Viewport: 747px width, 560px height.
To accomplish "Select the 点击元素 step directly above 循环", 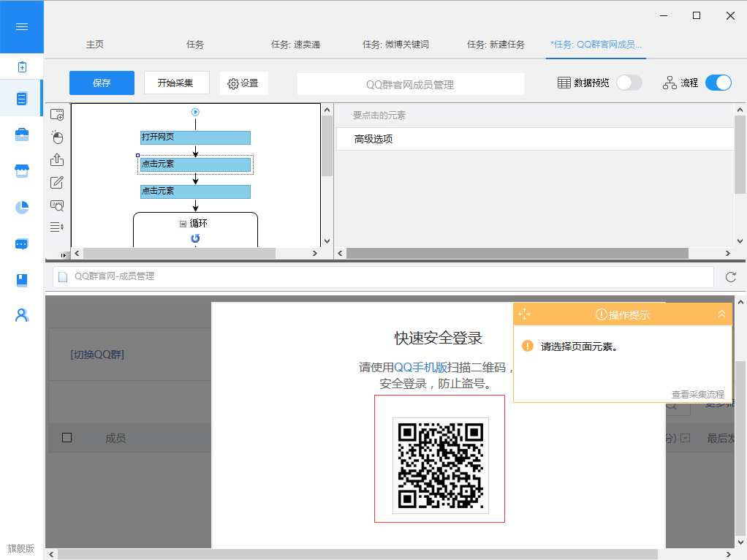I will [195, 192].
